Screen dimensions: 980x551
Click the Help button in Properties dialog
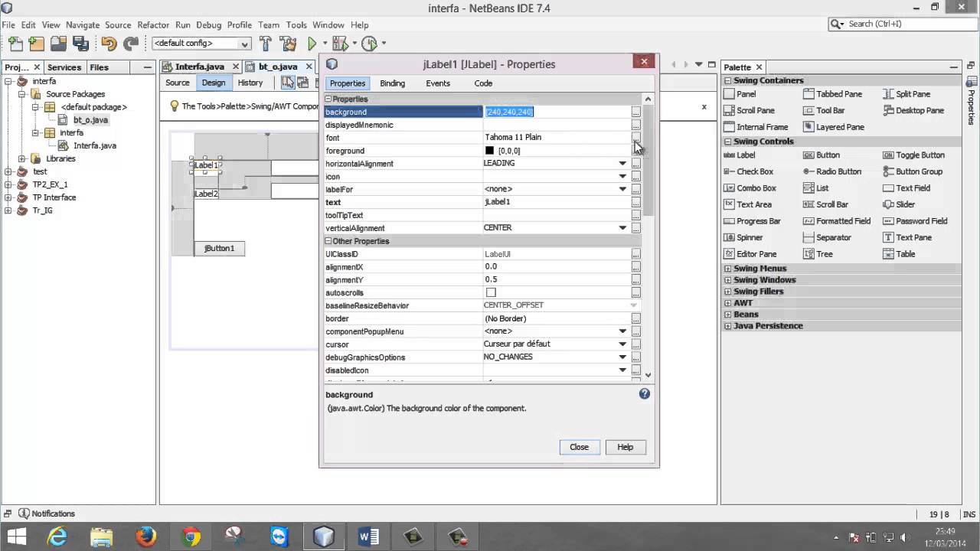pyautogui.click(x=626, y=447)
